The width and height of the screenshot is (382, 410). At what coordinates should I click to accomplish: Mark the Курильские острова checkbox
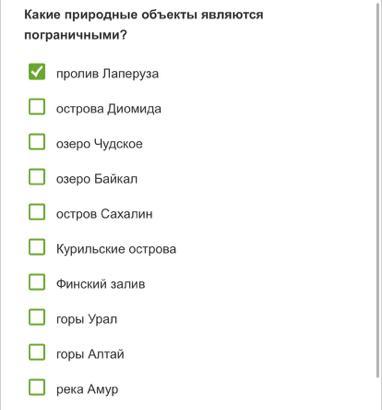tap(37, 247)
